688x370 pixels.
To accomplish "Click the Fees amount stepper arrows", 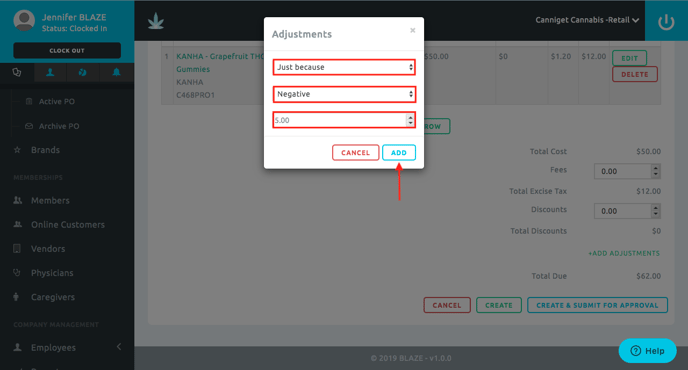I will point(656,171).
